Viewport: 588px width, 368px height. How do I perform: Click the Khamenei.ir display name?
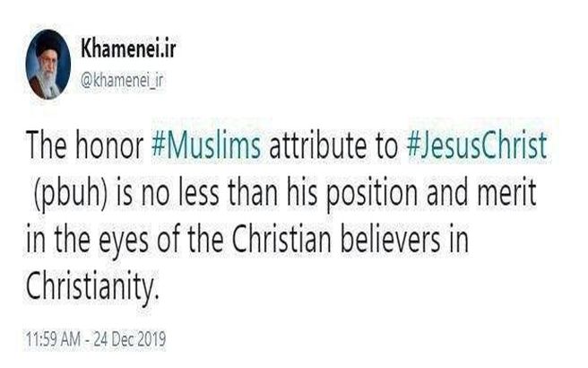[128, 48]
